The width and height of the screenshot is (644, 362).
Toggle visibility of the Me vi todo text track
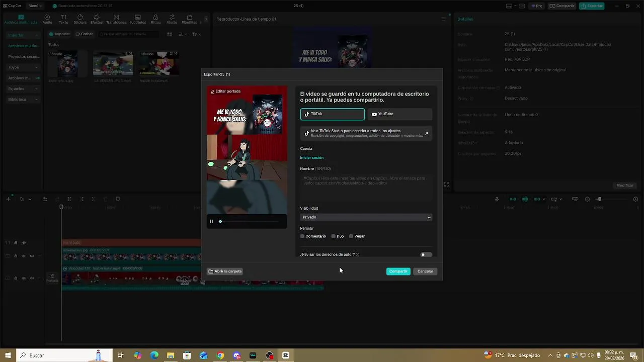click(x=24, y=243)
